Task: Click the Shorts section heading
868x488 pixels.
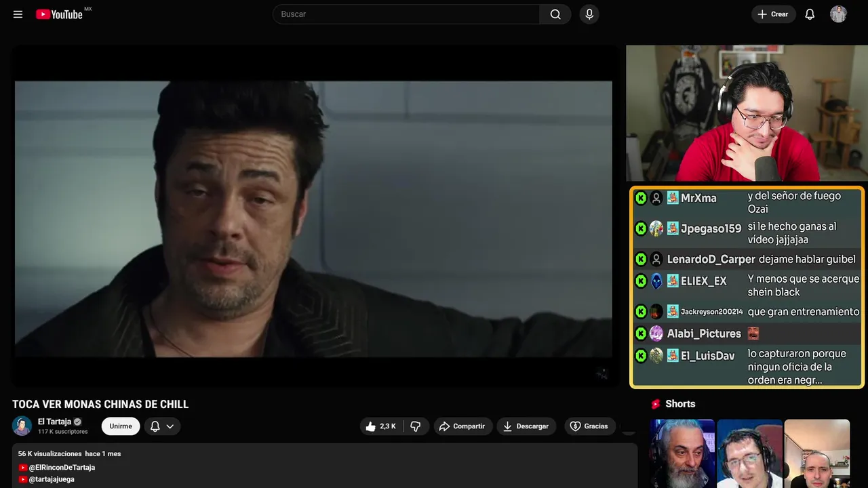Action: click(x=680, y=404)
